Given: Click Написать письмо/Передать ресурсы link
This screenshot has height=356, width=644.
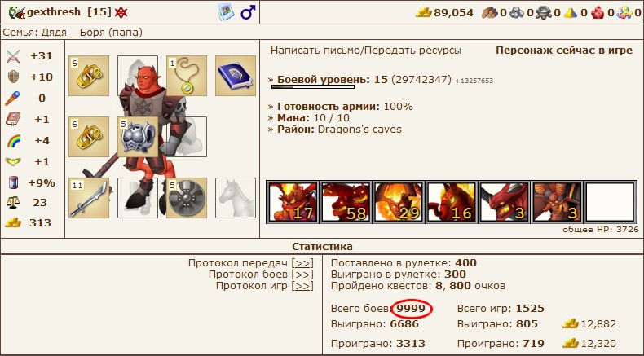Looking at the screenshot, I should (365, 51).
